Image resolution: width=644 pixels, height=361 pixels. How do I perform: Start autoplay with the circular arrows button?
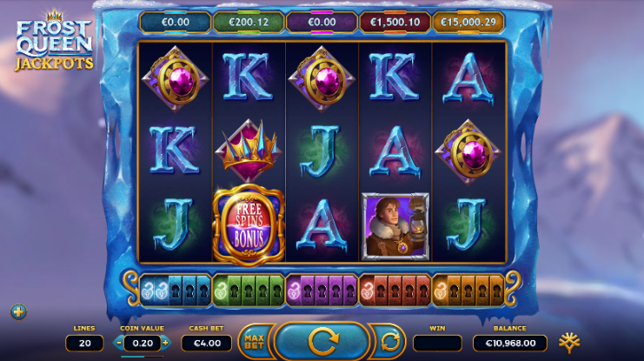[x=389, y=342]
